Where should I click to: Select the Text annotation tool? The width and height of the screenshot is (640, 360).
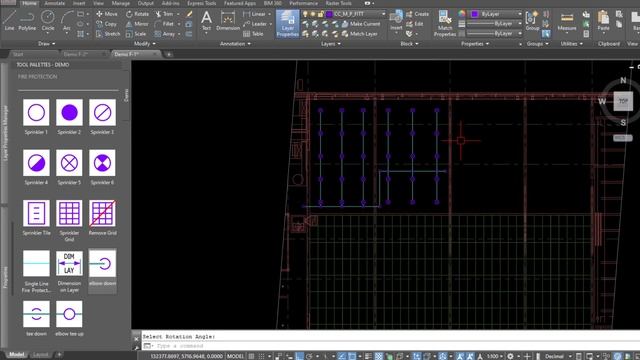[207, 20]
